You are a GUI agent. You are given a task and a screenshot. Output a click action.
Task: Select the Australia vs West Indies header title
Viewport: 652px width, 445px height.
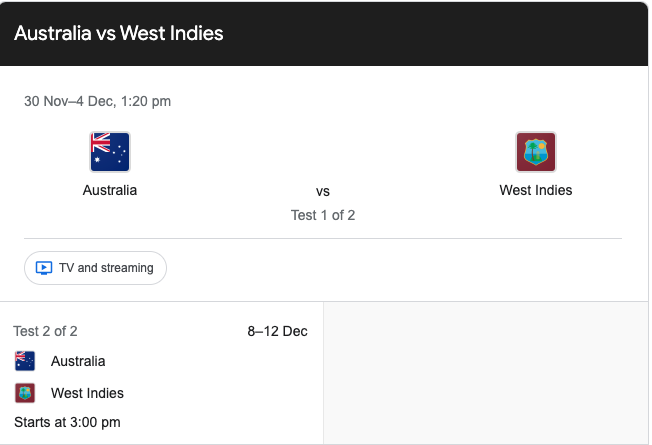[119, 33]
